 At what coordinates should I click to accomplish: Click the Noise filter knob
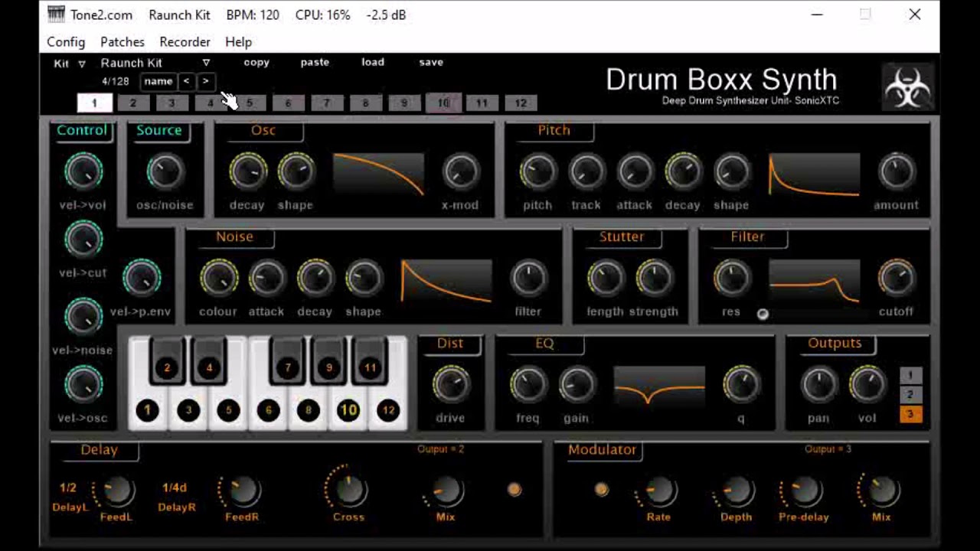(x=528, y=278)
